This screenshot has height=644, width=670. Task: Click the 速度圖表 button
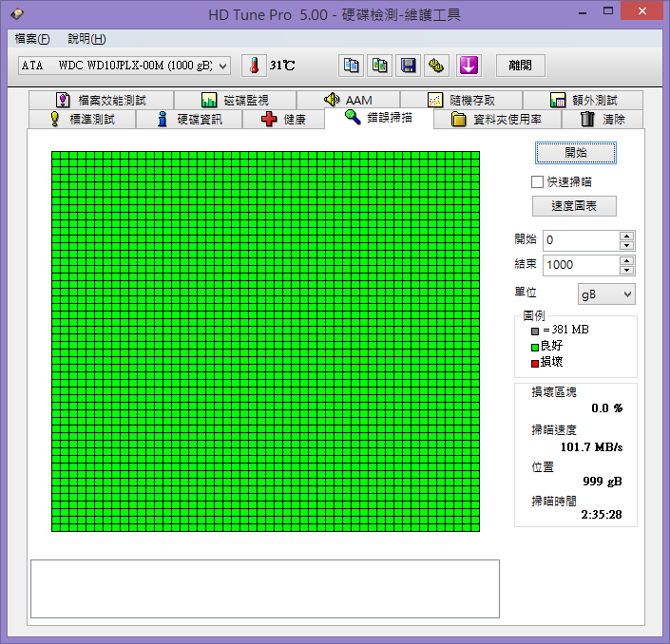[574, 206]
